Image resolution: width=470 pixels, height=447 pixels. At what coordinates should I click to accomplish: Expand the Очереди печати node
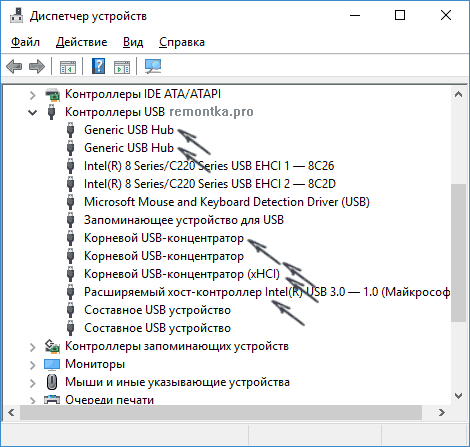tap(32, 400)
